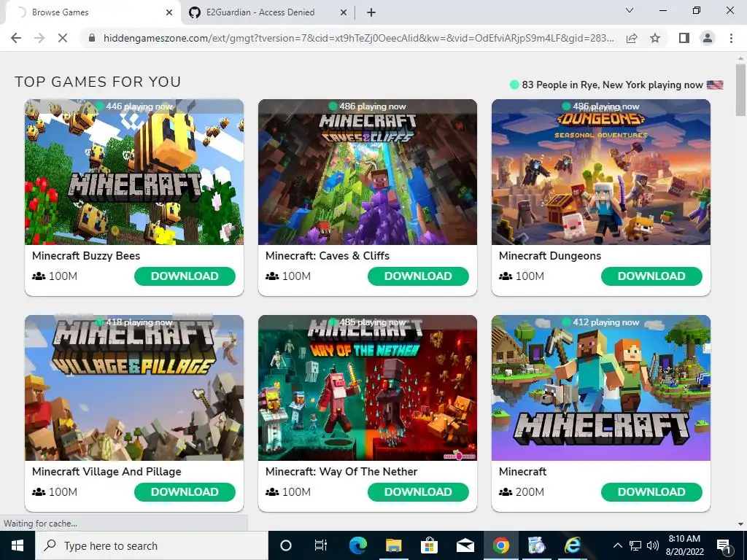Click the 200M players count
The width and height of the screenshot is (747, 560).
coord(530,492)
